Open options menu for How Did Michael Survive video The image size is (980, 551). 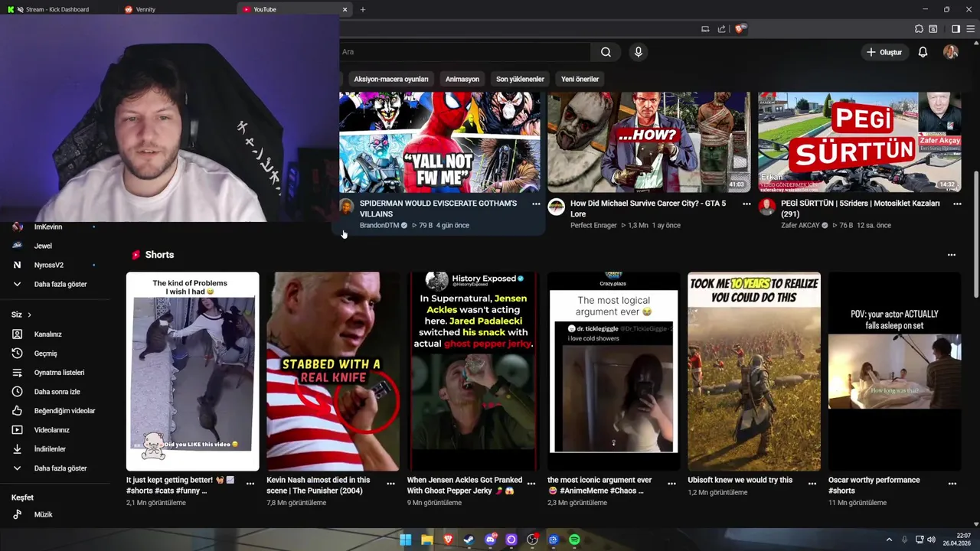746,204
